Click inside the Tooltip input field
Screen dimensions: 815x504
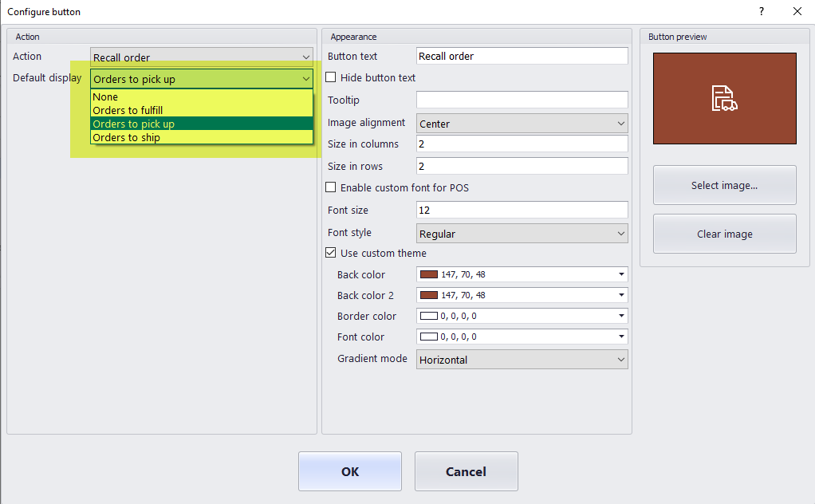[522, 100]
